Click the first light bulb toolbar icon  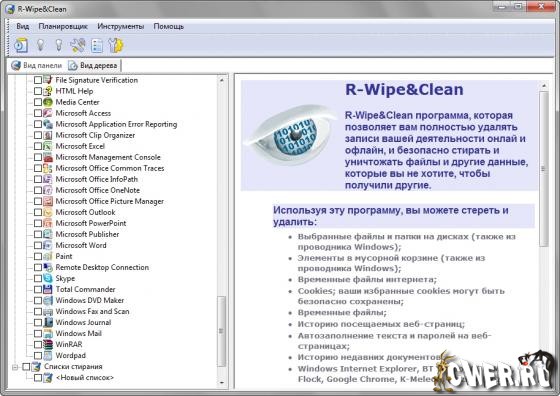tap(41, 45)
